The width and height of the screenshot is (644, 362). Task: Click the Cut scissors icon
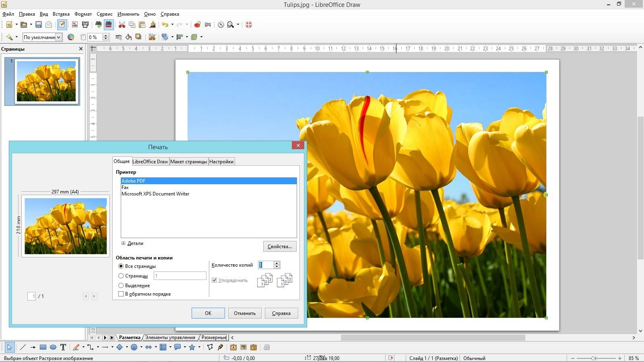[x=122, y=25]
